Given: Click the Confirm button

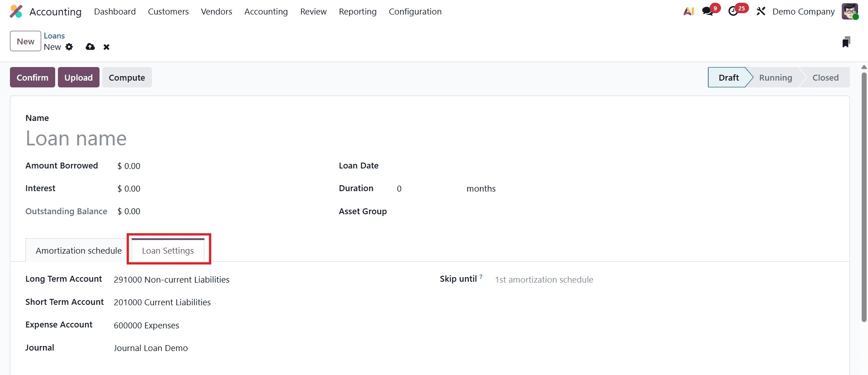Looking at the screenshot, I should tap(33, 77).
